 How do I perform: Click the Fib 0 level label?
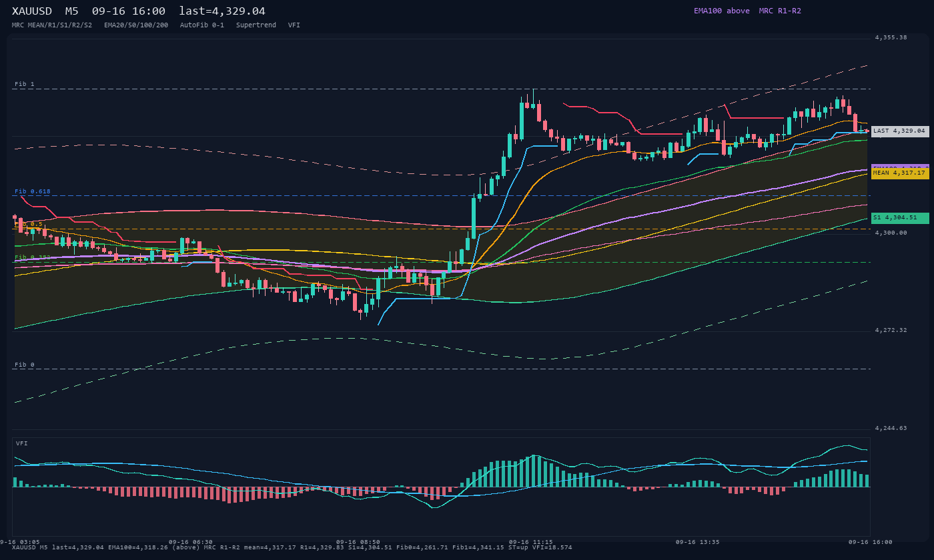point(25,365)
